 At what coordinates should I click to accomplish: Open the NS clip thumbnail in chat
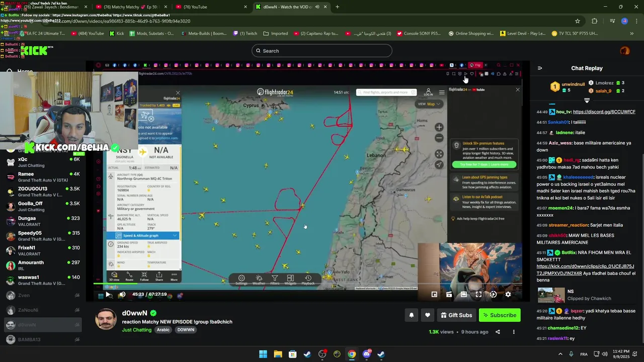click(551, 295)
